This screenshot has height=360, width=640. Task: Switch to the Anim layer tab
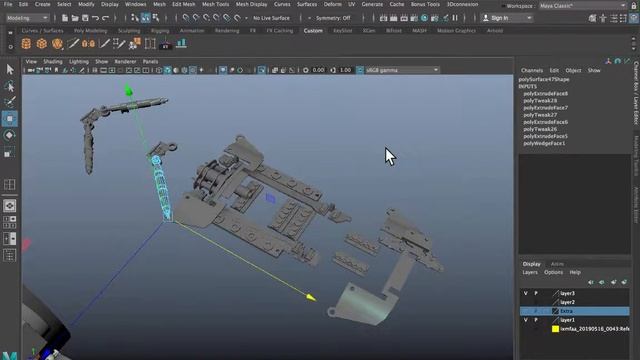557,264
